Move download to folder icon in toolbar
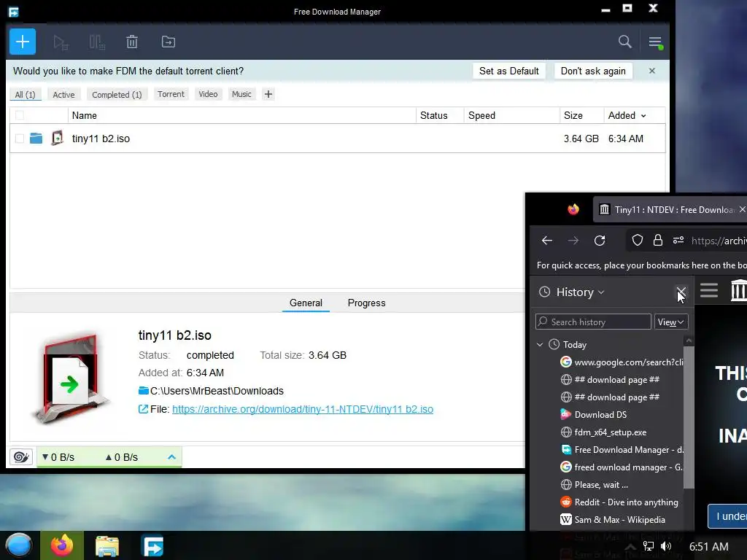 [x=169, y=42]
